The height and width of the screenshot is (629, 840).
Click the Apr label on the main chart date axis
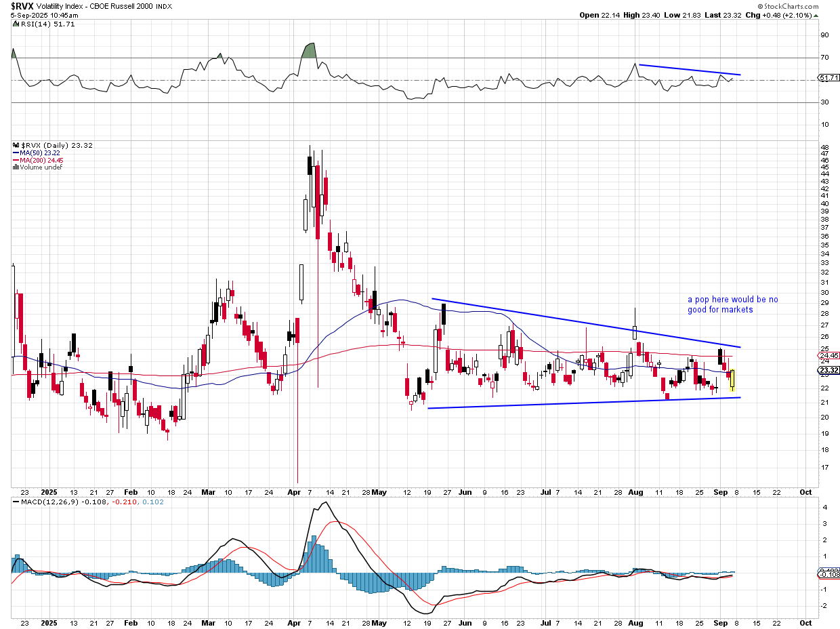click(x=293, y=491)
